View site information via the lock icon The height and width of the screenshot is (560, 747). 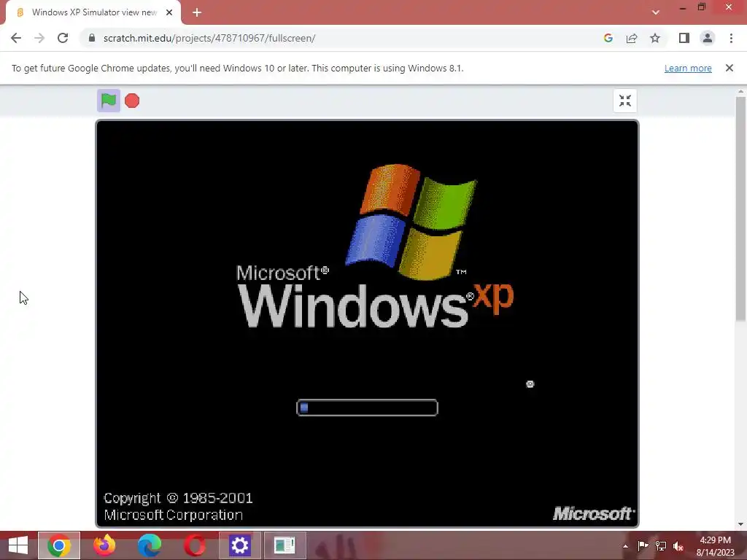(x=92, y=38)
